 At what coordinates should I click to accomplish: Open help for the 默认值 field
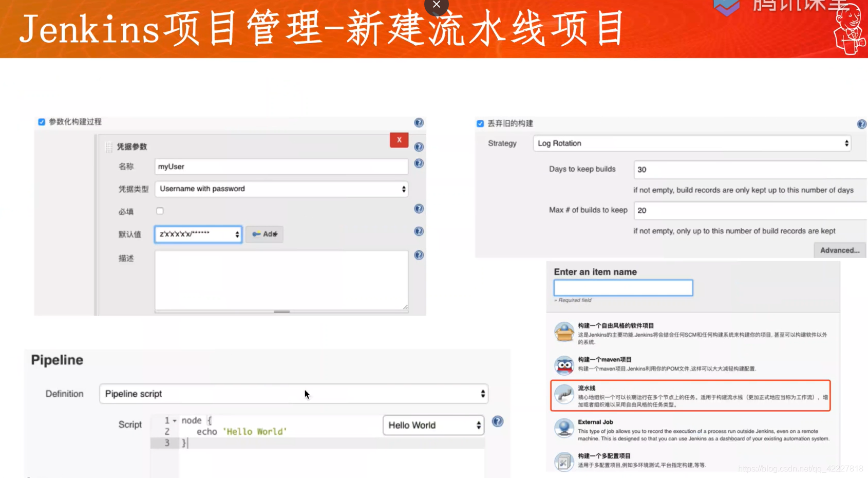click(419, 231)
